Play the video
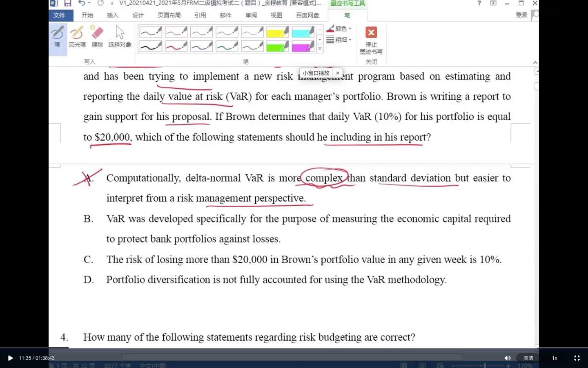 coord(10,358)
